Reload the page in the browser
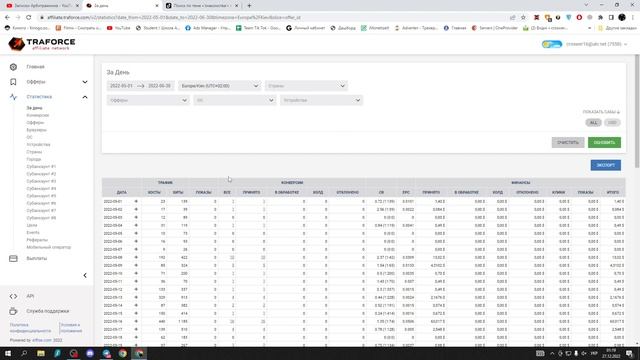640x360 pixels. coord(29,18)
